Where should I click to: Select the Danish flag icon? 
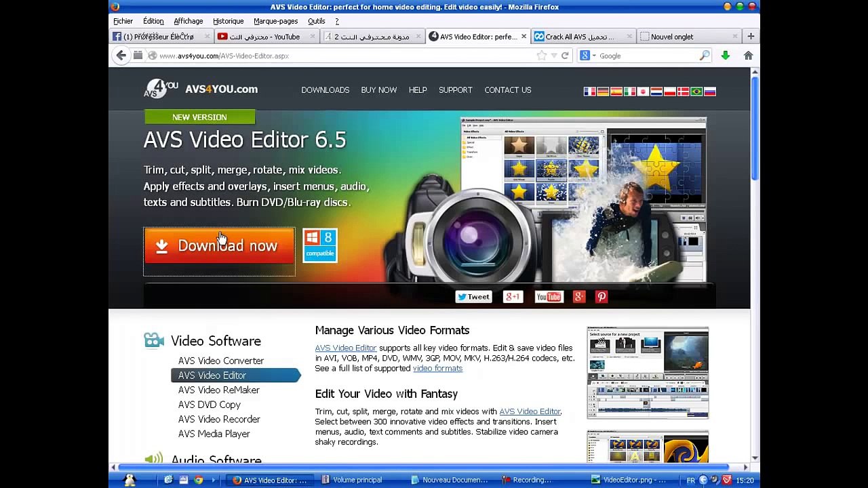(683, 91)
